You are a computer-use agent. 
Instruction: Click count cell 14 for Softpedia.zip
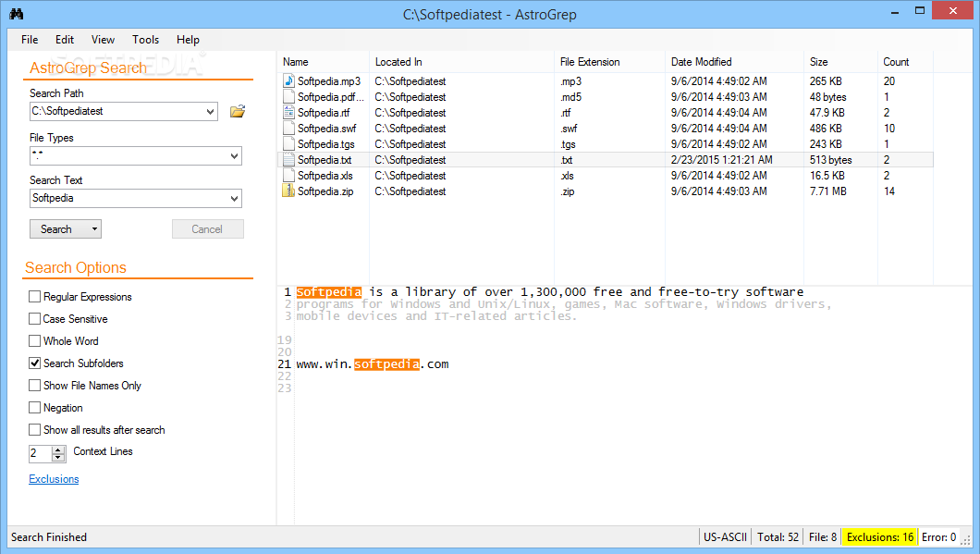pyautogui.click(x=888, y=191)
